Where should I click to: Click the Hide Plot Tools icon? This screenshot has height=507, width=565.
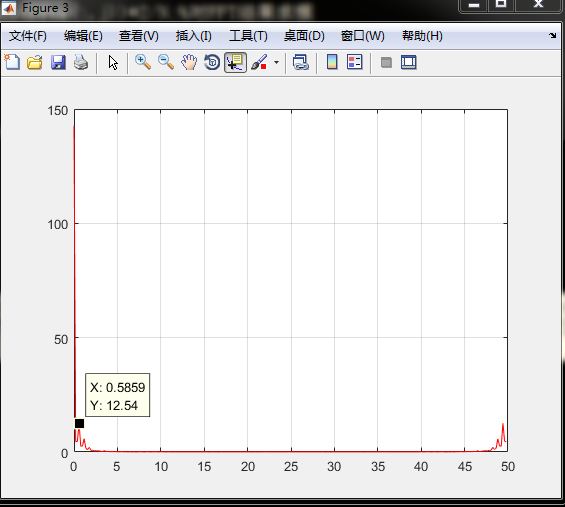pos(386,62)
